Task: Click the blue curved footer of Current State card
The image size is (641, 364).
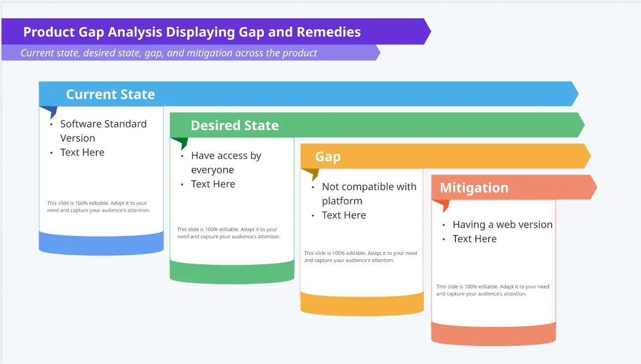Action: [101, 244]
